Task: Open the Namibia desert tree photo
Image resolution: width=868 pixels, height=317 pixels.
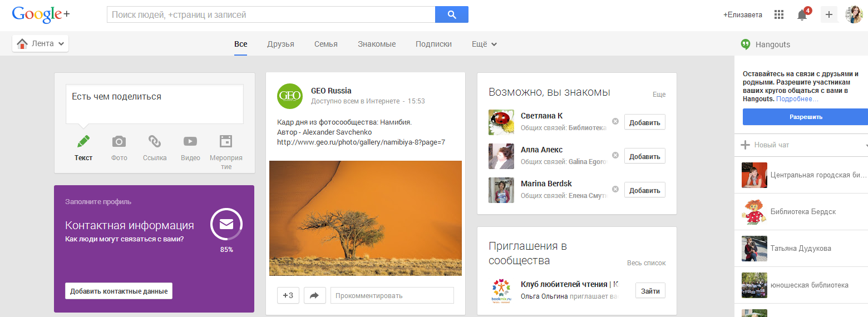Action: pos(366,218)
